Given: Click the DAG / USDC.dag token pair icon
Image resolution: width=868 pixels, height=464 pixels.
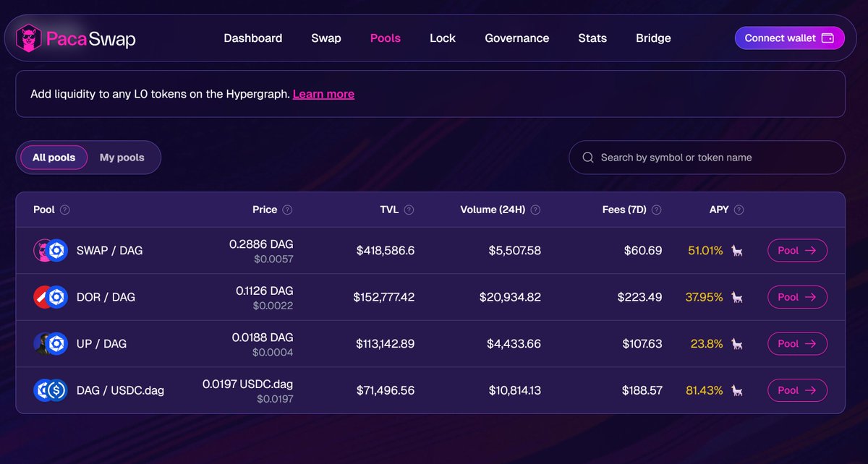Looking at the screenshot, I should point(51,390).
